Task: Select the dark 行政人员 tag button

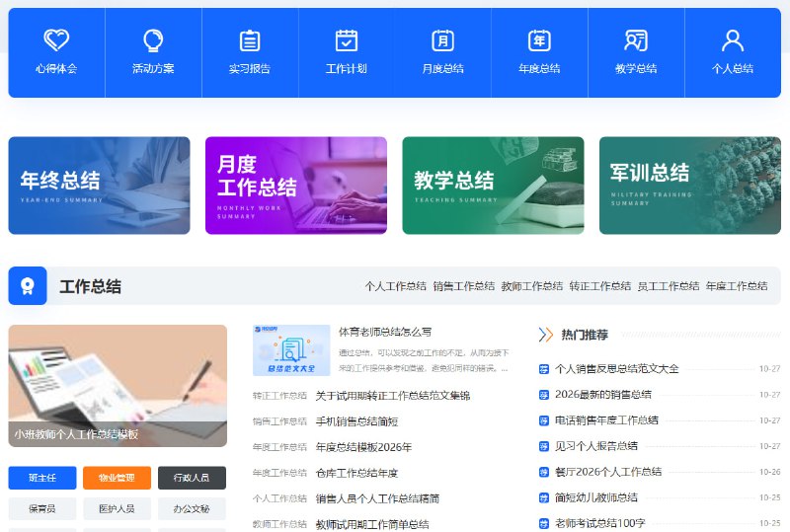Action: coord(192,478)
